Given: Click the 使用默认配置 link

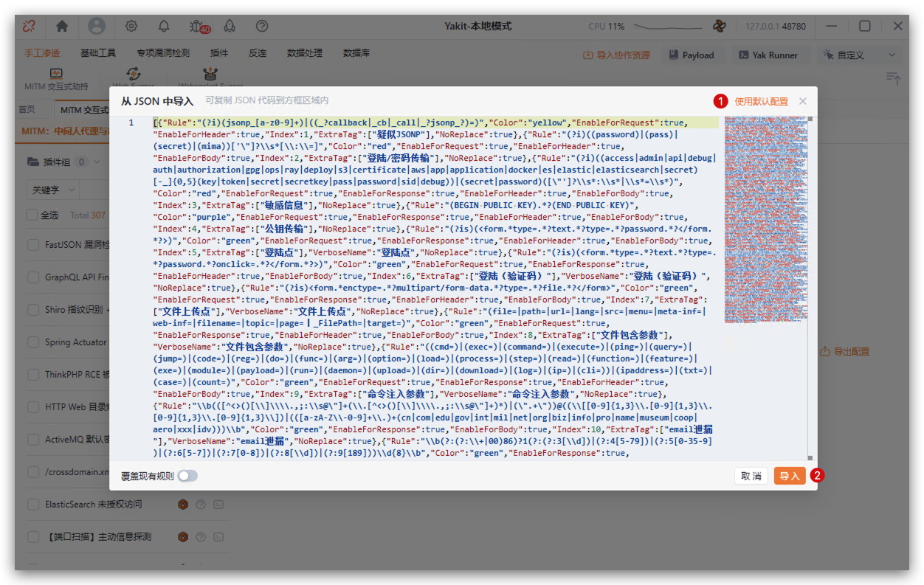Looking at the screenshot, I should [x=761, y=101].
